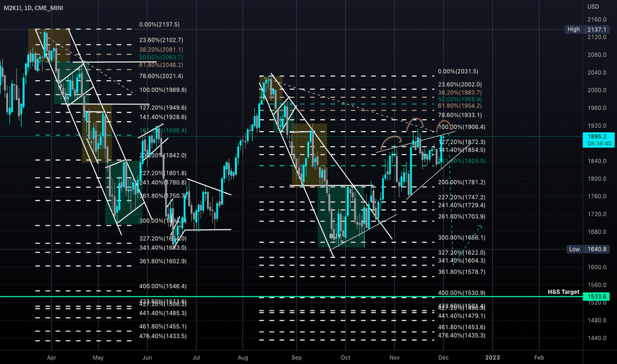Image resolution: width=617 pixels, height=364 pixels.
Task: Click the 400.00%(1546.4) Fibonacci label
Action: [163, 287]
